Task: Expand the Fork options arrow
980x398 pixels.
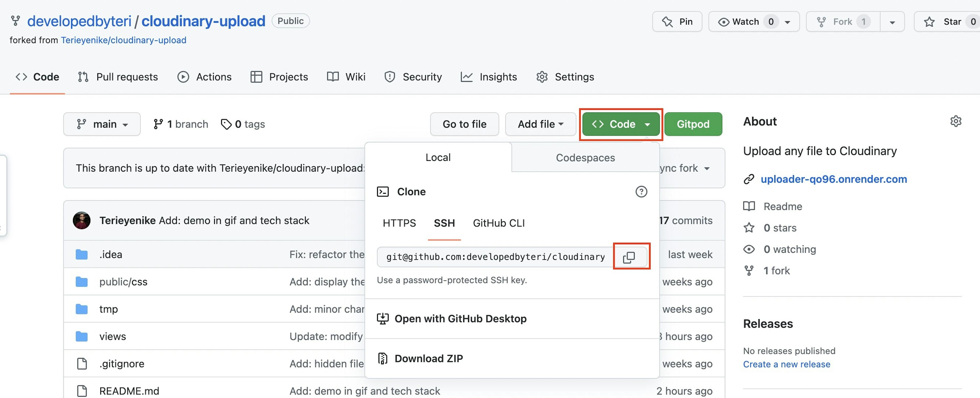Action: pyautogui.click(x=892, y=22)
